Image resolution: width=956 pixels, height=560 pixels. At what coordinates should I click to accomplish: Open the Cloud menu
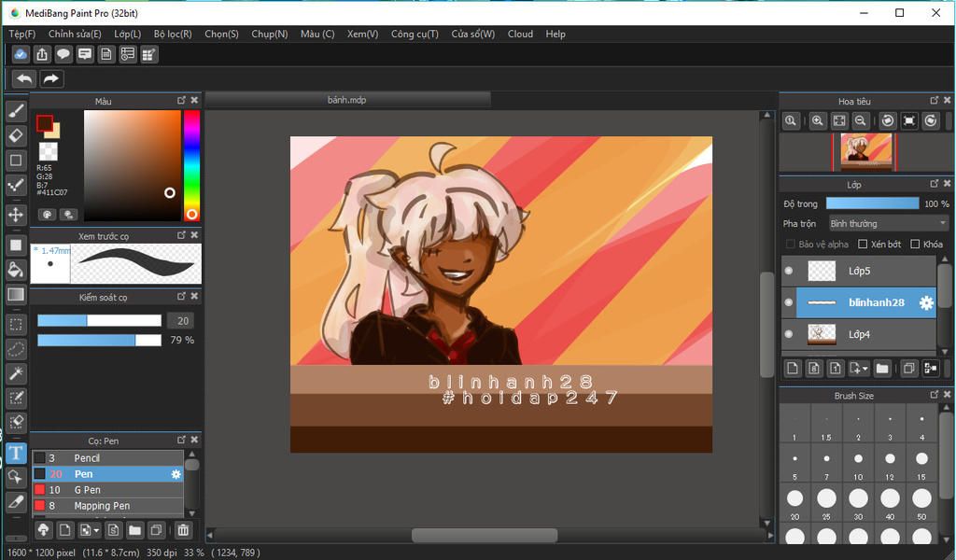click(520, 35)
